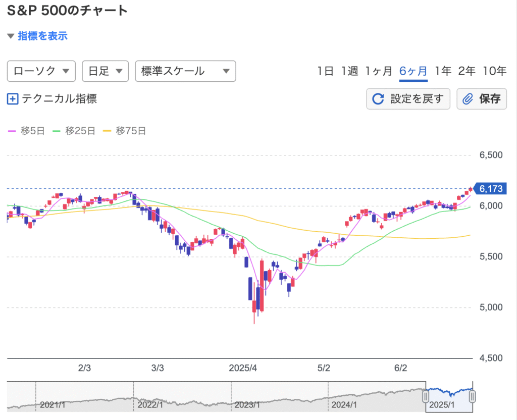Click the 6,173 current price label
The width and height of the screenshot is (517, 420).
pyautogui.click(x=490, y=189)
